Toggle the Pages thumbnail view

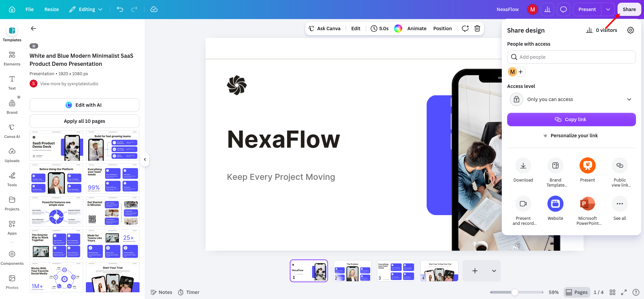pos(577,292)
